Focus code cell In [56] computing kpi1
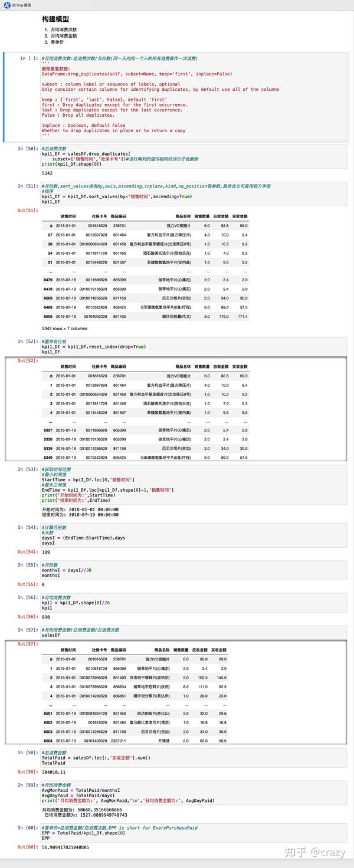 (194, 602)
